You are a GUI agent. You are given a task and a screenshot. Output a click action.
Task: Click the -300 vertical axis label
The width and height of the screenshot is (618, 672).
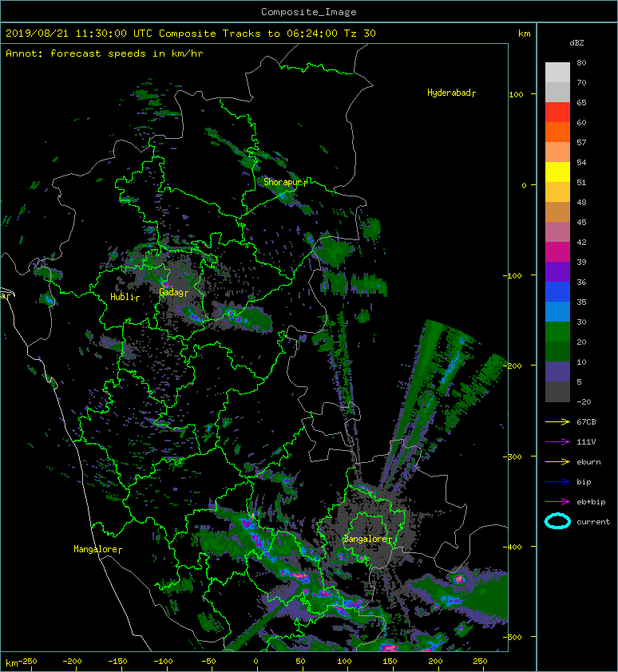click(513, 457)
